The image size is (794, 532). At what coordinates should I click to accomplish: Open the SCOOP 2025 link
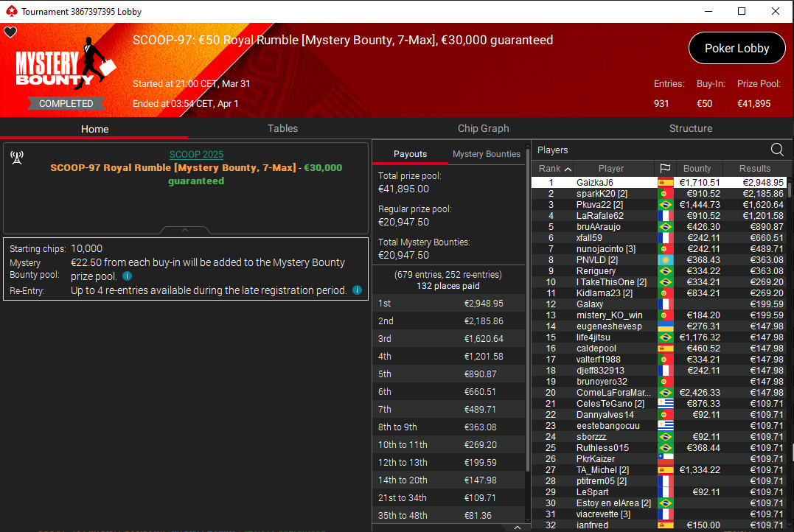(x=197, y=155)
